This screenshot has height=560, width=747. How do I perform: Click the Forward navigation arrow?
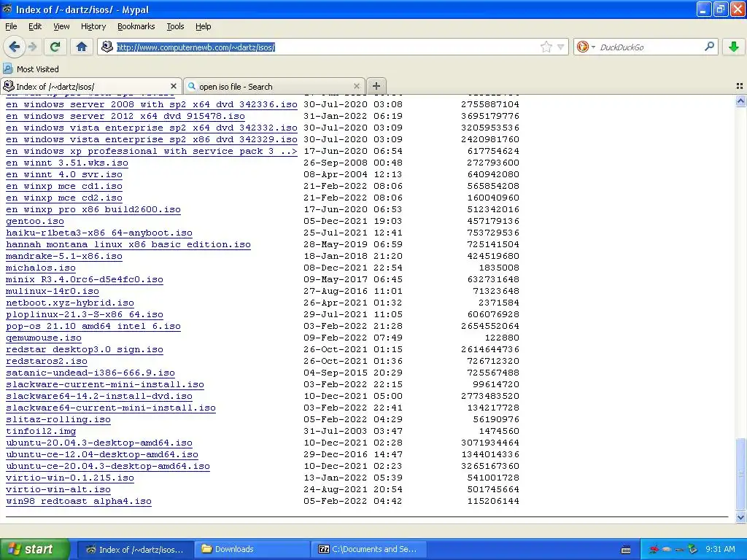[32, 47]
